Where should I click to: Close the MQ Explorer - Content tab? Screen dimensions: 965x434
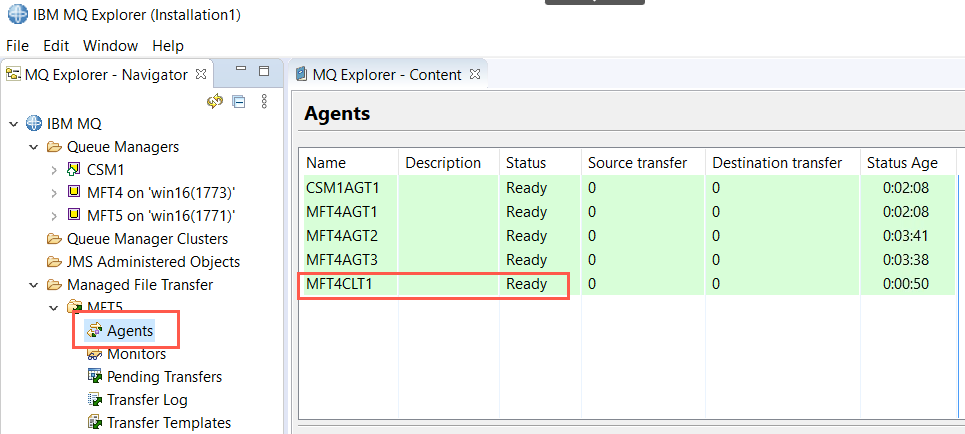point(474,74)
